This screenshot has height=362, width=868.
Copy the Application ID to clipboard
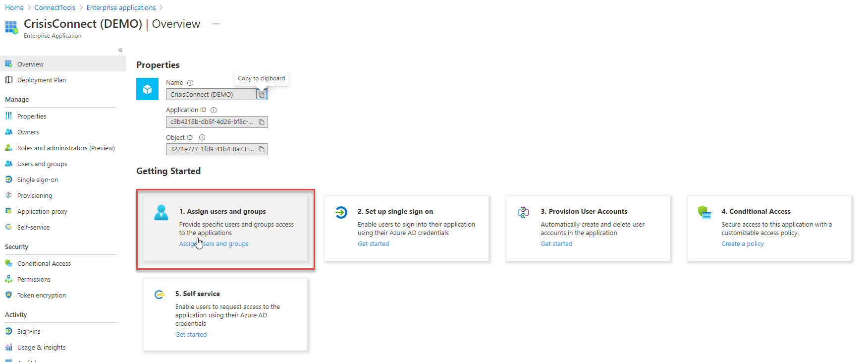tap(262, 122)
